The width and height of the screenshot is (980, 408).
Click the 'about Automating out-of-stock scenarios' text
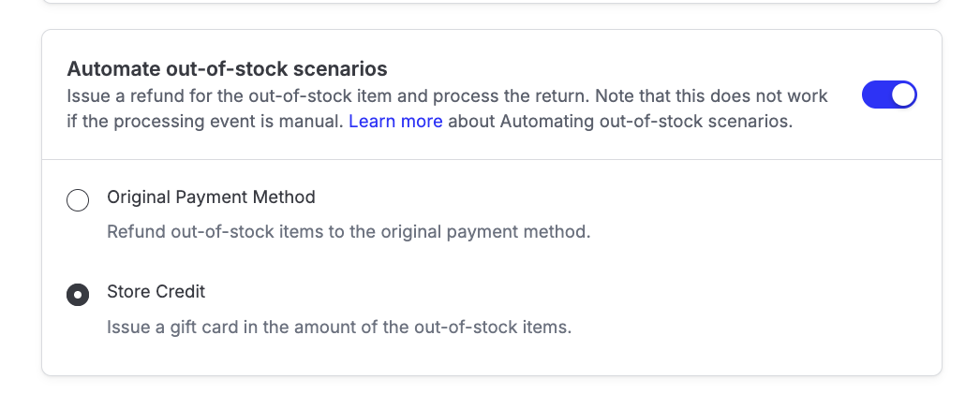pyautogui.click(x=620, y=122)
